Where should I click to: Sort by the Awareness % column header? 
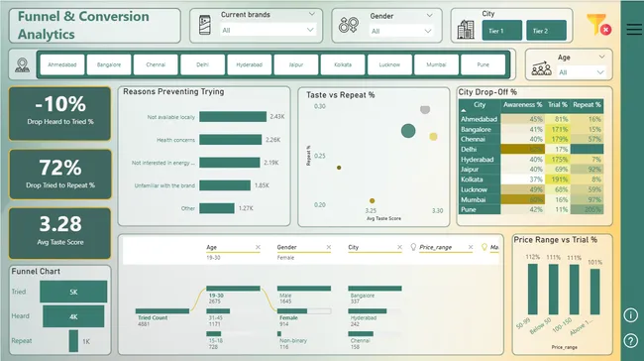pyautogui.click(x=522, y=105)
